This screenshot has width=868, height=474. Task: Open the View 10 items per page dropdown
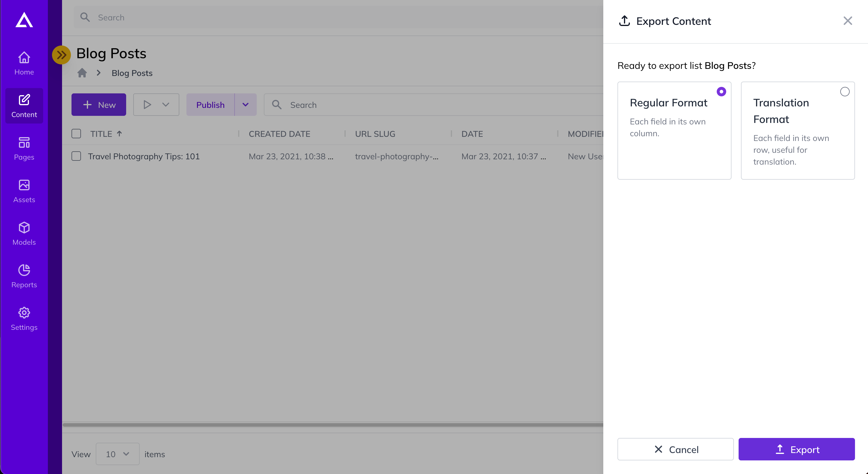[x=118, y=454]
